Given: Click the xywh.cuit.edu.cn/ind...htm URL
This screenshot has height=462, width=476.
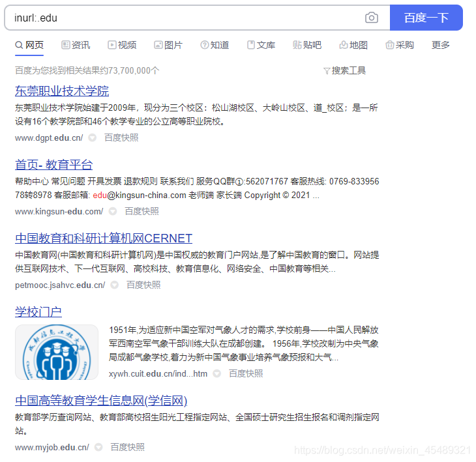Looking at the screenshot, I should coord(158,374).
